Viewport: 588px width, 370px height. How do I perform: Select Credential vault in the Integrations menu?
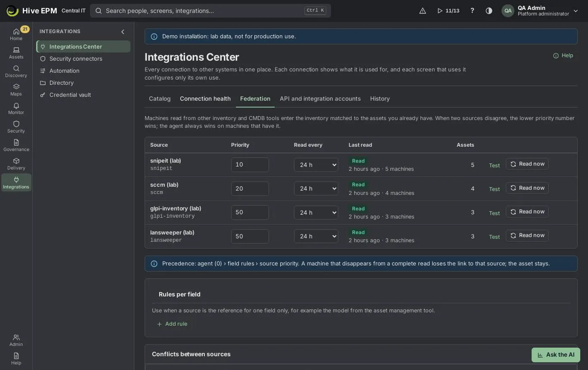click(84, 95)
